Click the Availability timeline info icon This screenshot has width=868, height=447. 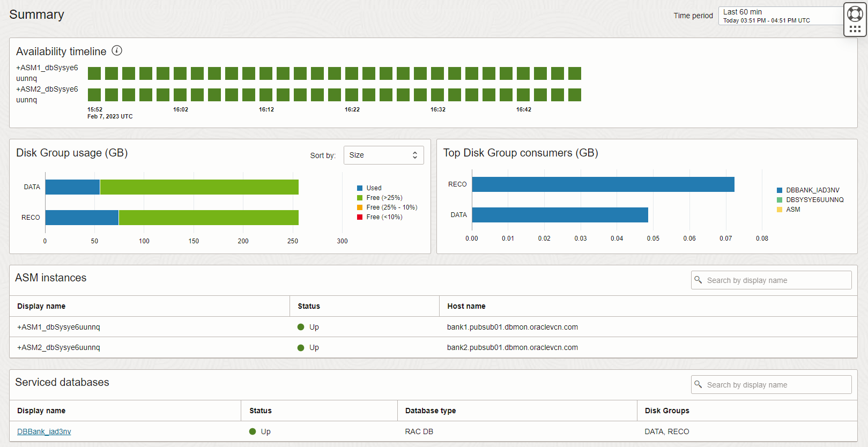pos(117,51)
